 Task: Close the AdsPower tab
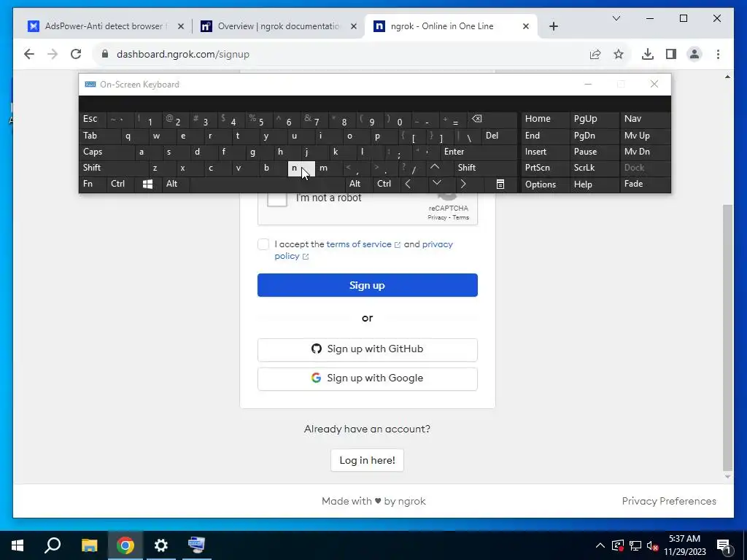coord(181,26)
